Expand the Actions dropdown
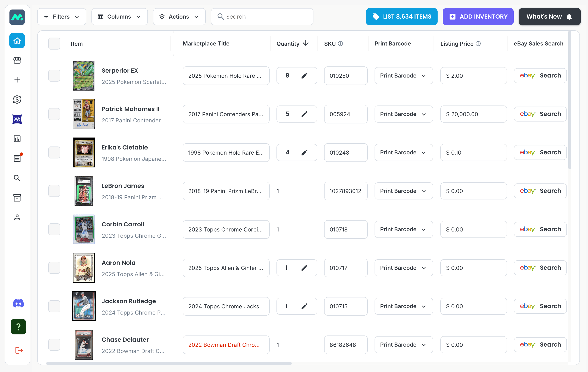 click(x=179, y=17)
